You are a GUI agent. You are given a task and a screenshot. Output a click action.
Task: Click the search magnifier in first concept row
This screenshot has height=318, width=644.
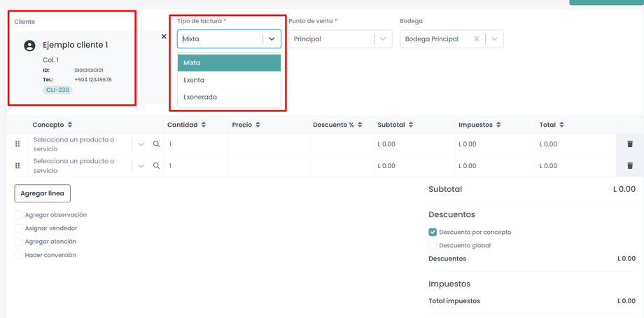click(157, 144)
